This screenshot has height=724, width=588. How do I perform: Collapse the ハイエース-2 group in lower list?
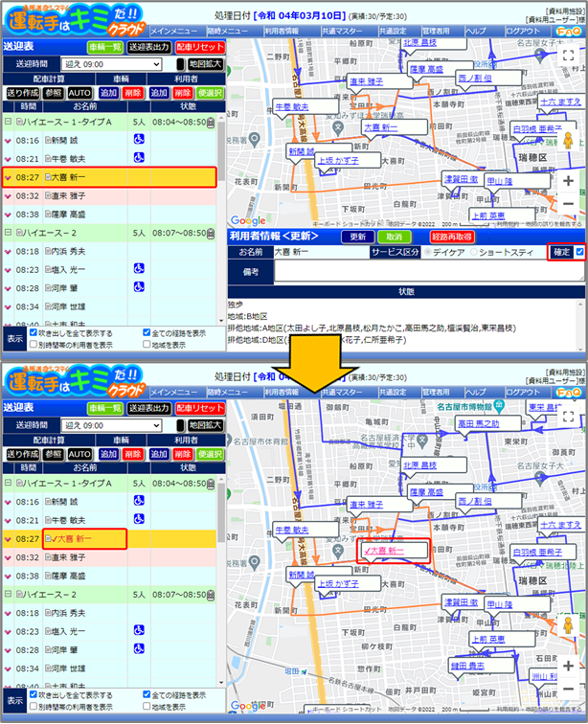[x=8, y=595]
